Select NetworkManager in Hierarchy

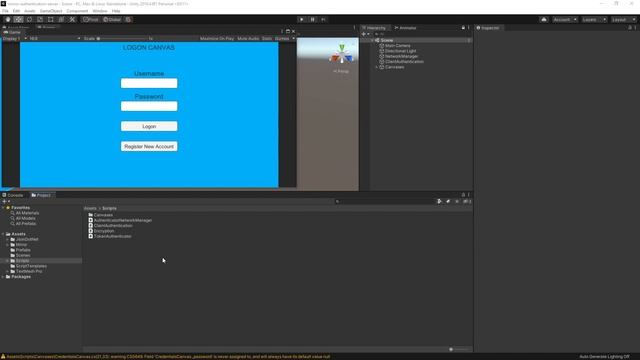(402, 56)
